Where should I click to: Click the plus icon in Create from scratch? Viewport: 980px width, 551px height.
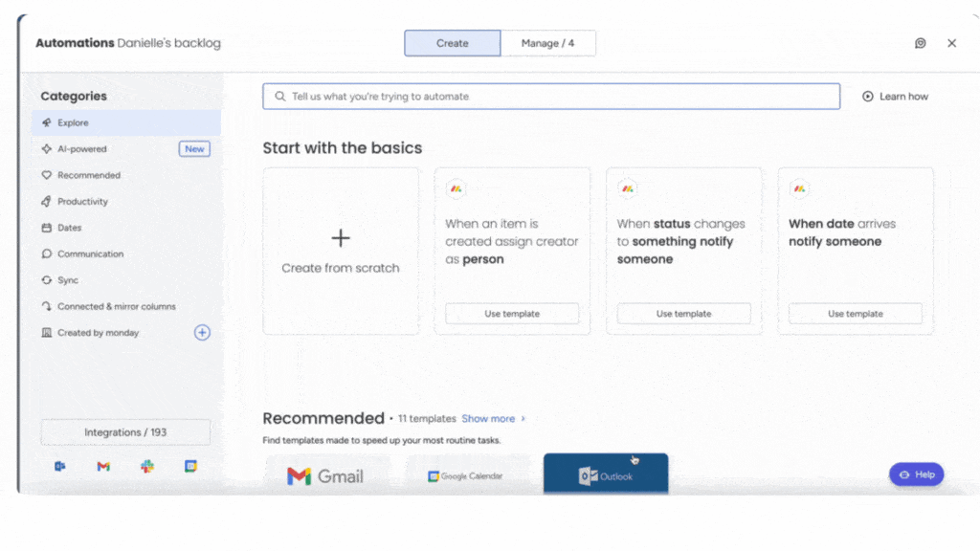341,238
